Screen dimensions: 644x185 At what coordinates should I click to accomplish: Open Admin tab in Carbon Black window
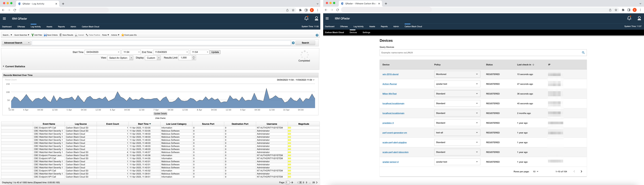(396, 27)
